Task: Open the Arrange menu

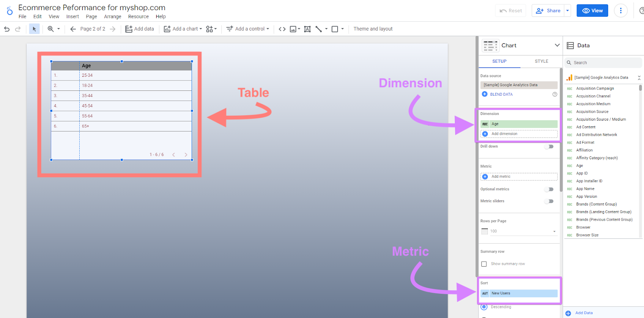Action: point(112,17)
